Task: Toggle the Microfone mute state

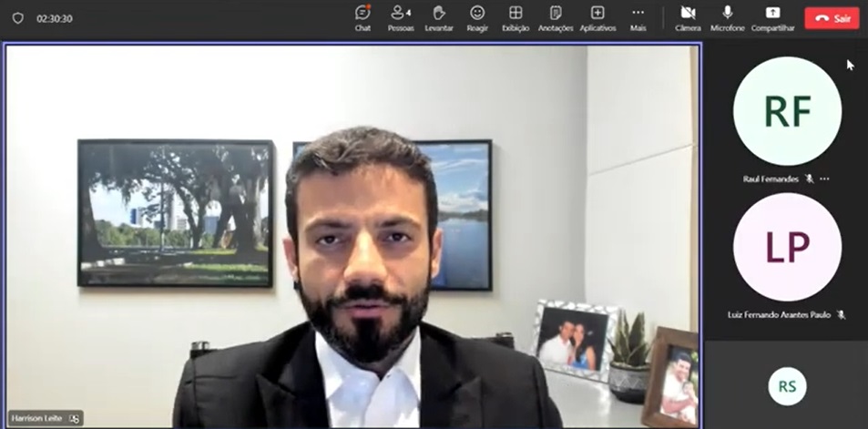Action: pyautogui.click(x=727, y=17)
